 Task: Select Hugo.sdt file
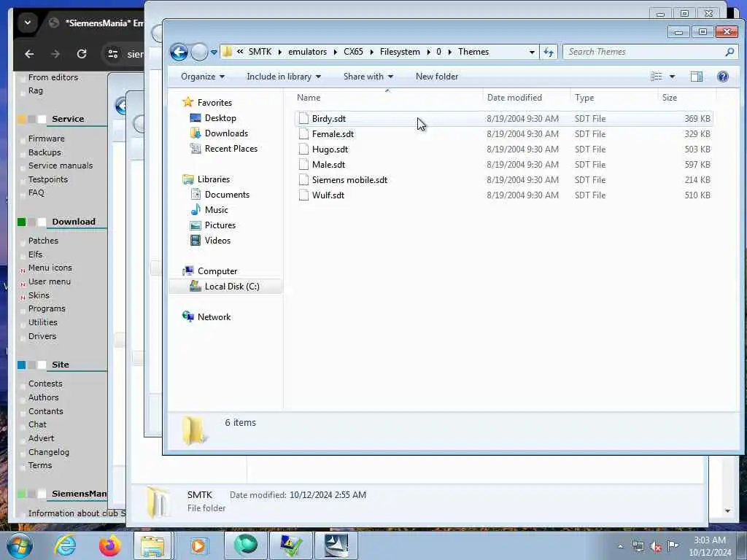click(x=503, y=149)
